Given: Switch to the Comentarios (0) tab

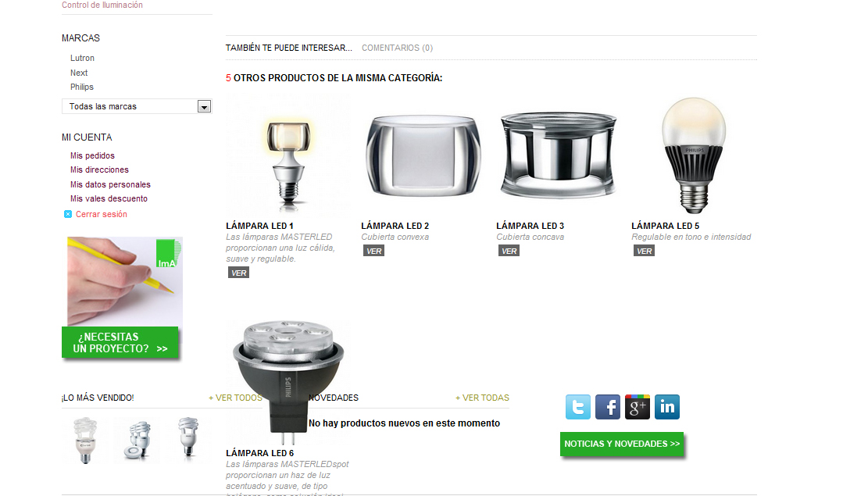Looking at the screenshot, I should (398, 48).
